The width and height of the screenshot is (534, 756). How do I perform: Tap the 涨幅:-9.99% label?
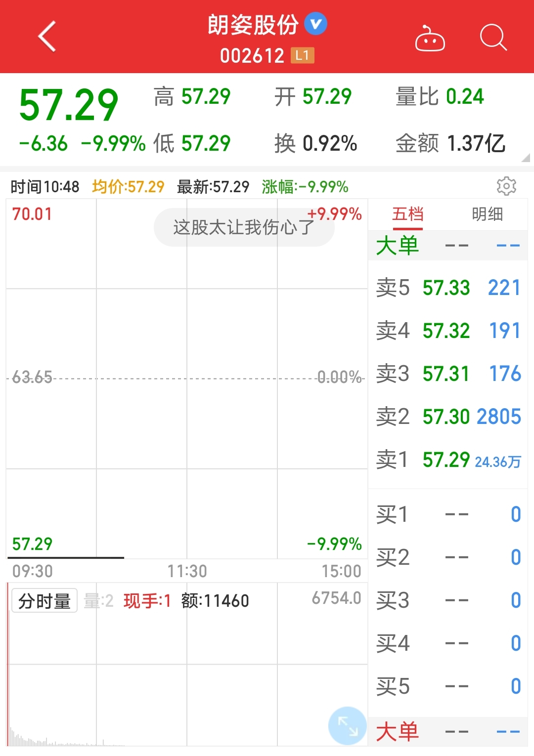click(305, 187)
